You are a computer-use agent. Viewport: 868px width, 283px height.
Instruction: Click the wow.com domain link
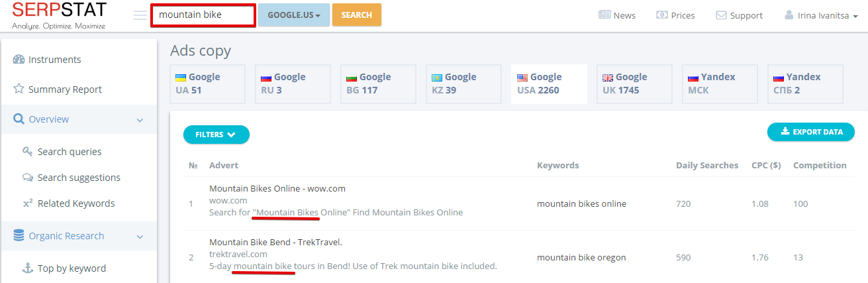(228, 200)
